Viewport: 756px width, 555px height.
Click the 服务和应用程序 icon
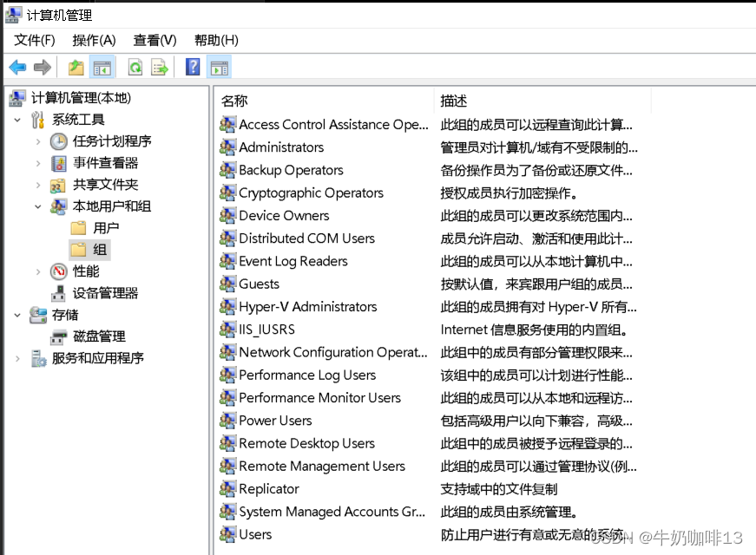[x=38, y=358]
